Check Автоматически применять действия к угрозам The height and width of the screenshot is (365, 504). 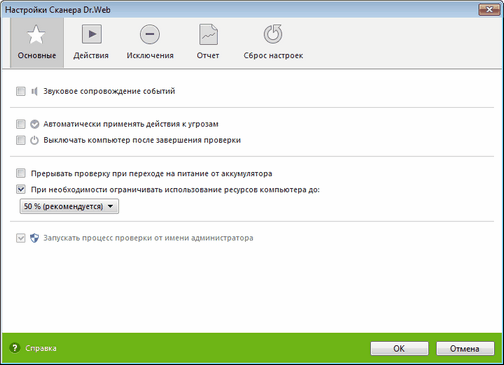pos(21,124)
